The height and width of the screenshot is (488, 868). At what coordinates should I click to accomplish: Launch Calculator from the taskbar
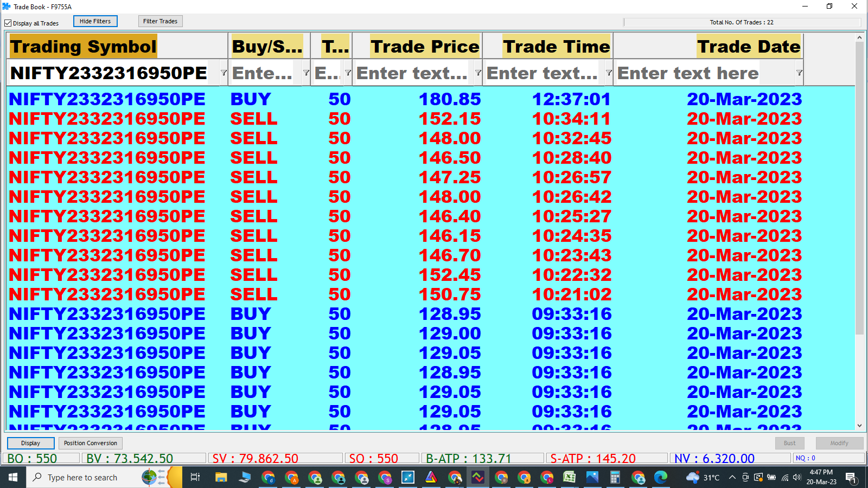tap(615, 478)
